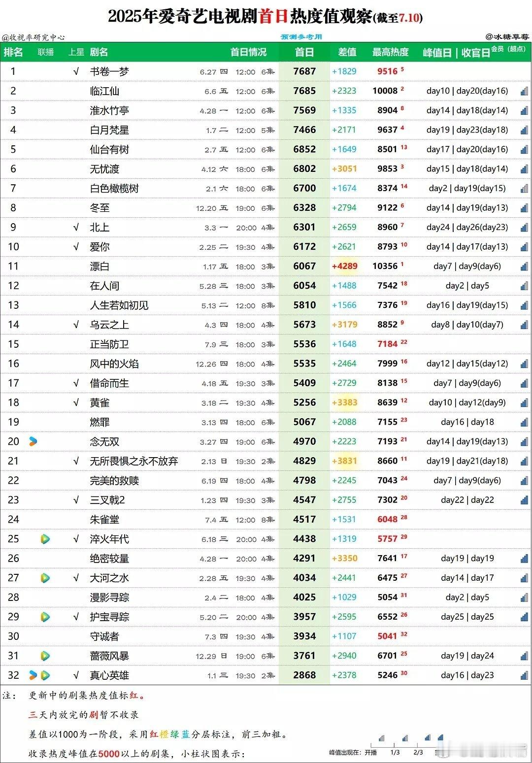This screenshot has height=763, width=532.
Task: Click the 联播 column header
Action: [46, 52]
